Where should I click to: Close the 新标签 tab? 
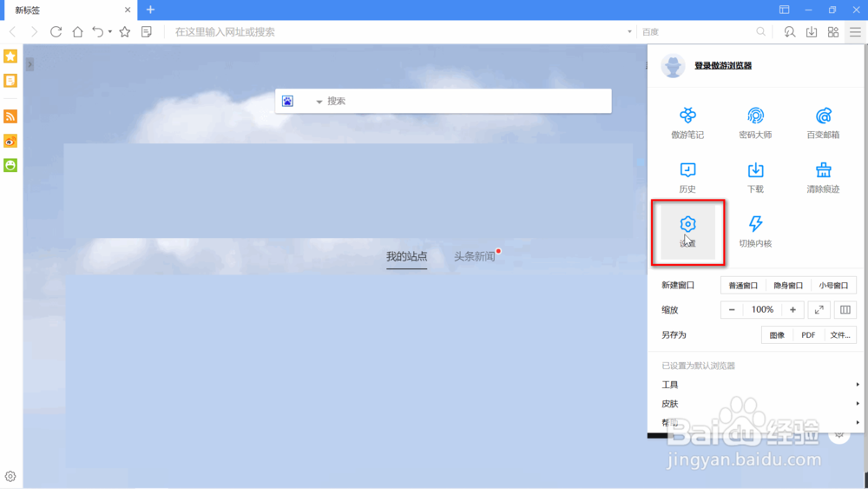(x=128, y=10)
